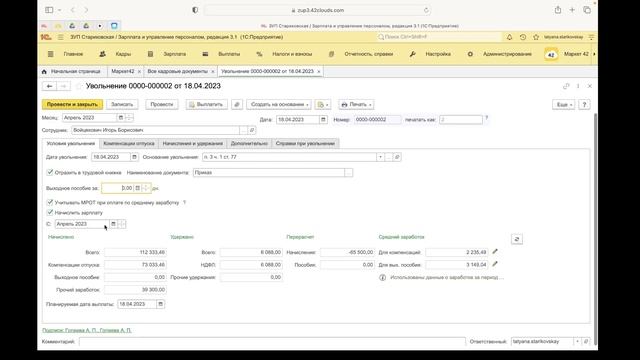Open the notifications bell icon
This screenshot has height=360, width=640.
pos(509,37)
